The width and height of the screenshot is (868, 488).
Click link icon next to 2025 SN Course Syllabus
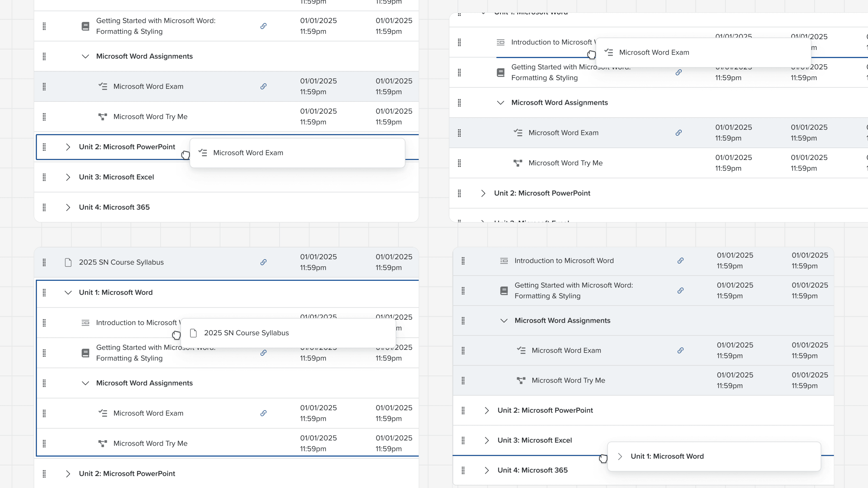click(264, 262)
